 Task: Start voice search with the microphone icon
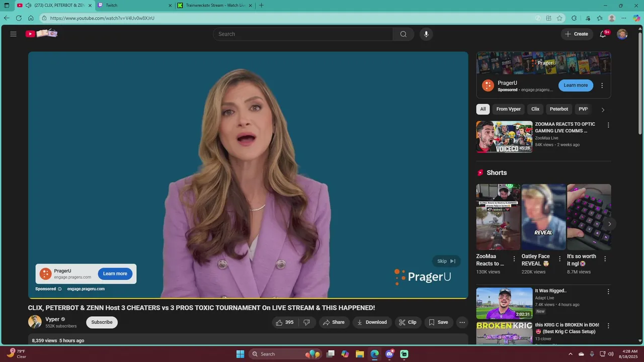[x=426, y=34]
